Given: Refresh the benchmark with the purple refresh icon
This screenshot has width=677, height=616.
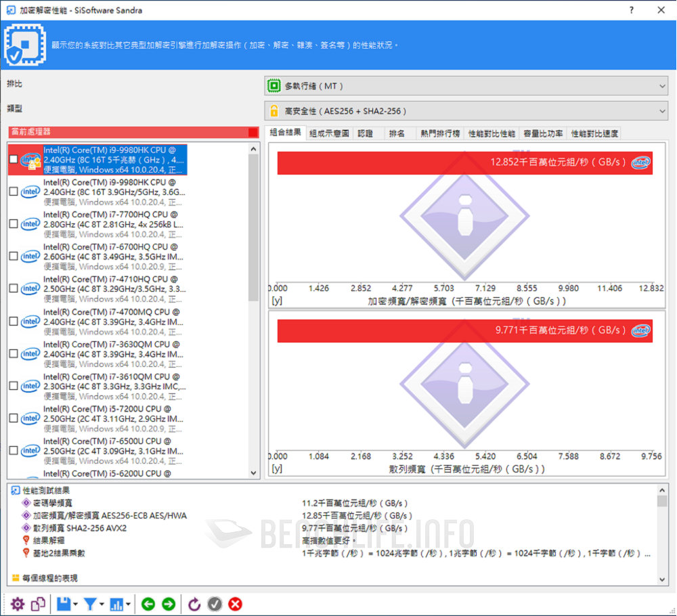Looking at the screenshot, I should (194, 604).
